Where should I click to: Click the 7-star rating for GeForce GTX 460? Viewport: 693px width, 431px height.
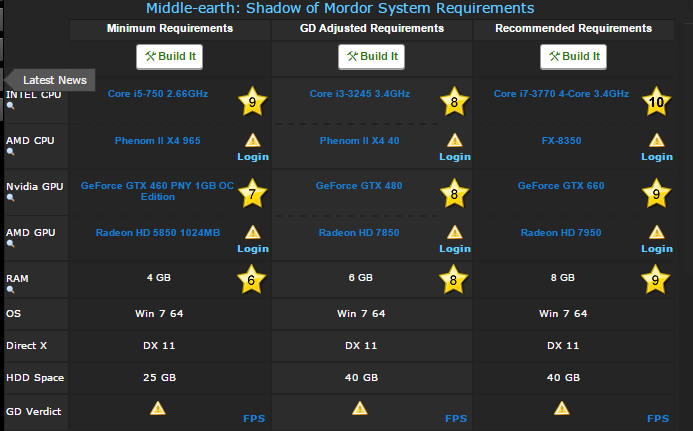coord(252,194)
